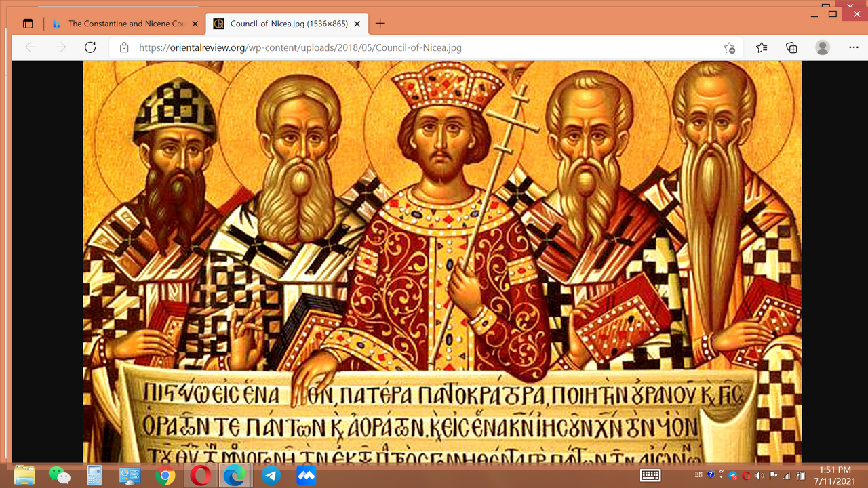Screen dimensions: 868x488
Task: Reload the page with the refresh button
Action: pyautogui.click(x=90, y=47)
